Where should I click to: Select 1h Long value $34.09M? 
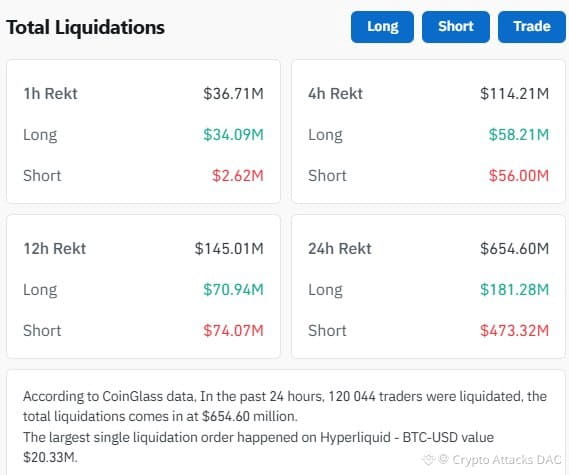(233, 135)
